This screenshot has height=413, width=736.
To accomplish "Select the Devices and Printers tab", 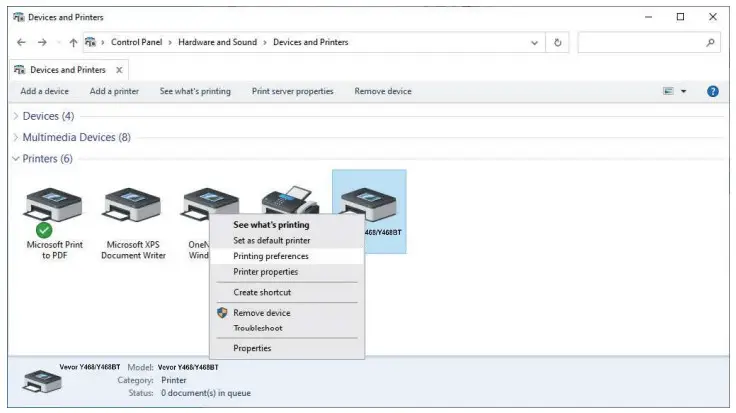I will click(x=68, y=70).
